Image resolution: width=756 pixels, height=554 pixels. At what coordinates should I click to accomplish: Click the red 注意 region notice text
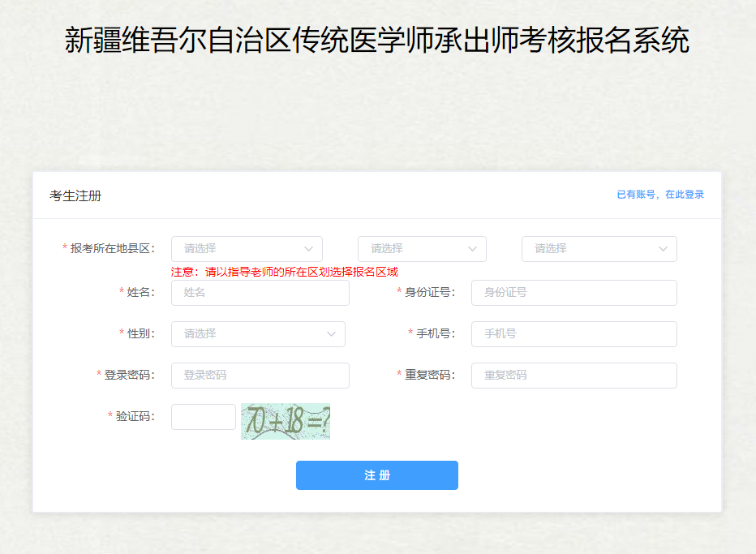tap(285, 272)
